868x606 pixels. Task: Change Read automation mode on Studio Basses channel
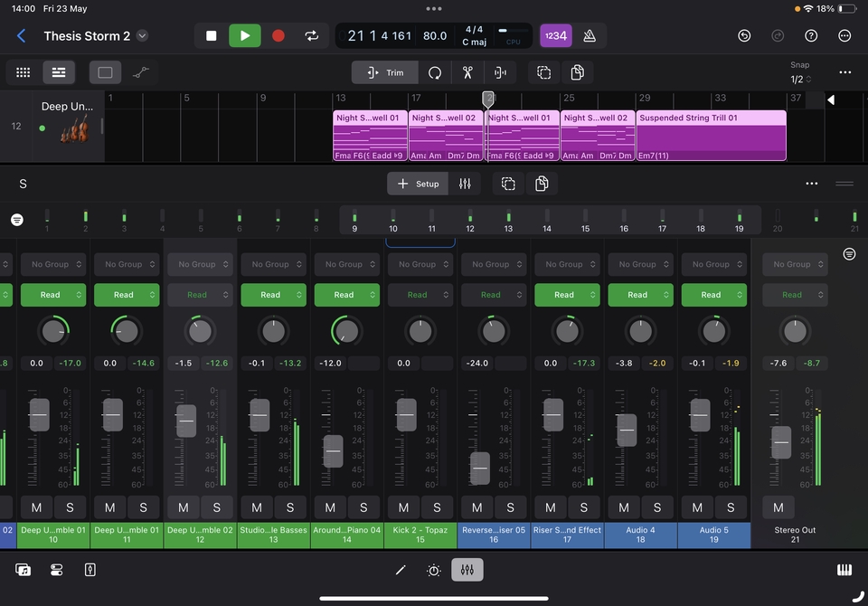273,295
